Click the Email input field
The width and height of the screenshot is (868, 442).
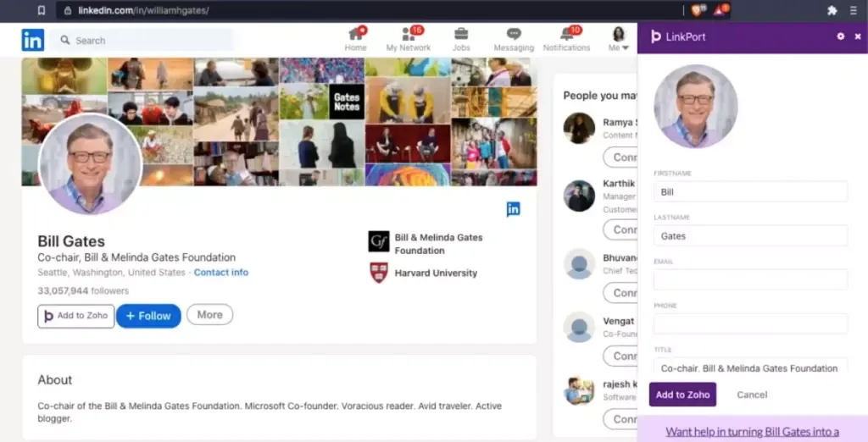coord(750,280)
